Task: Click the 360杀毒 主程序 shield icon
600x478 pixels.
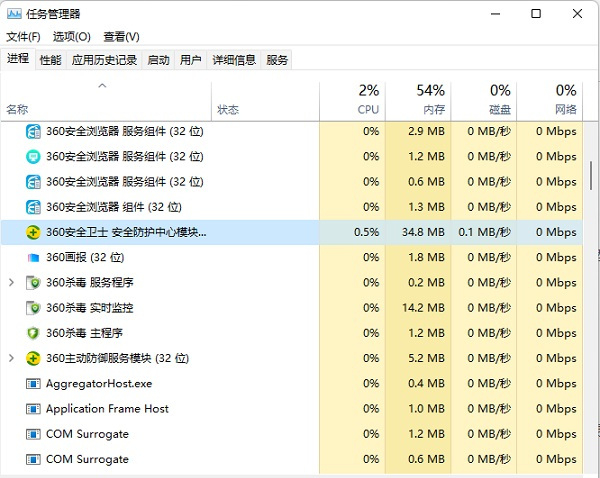Action: [33, 333]
